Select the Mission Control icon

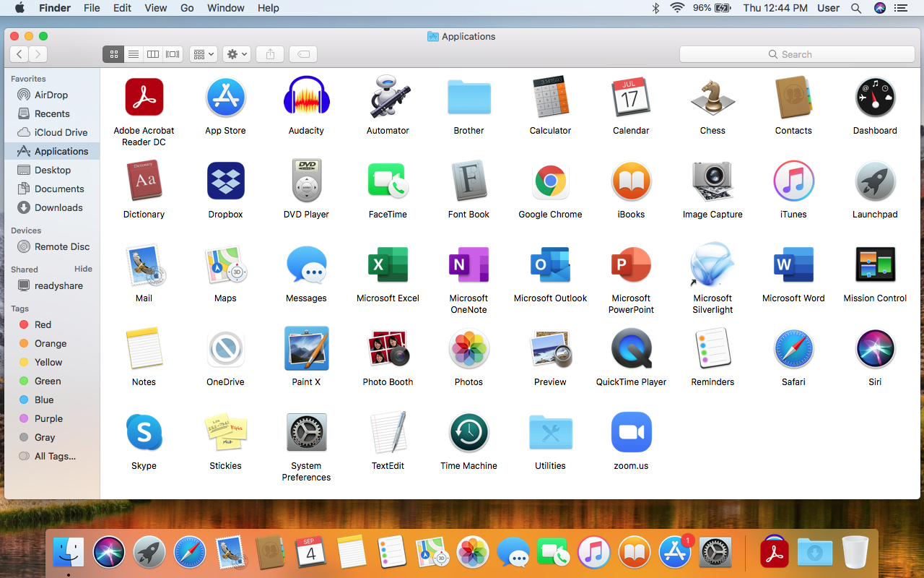pyautogui.click(x=875, y=264)
